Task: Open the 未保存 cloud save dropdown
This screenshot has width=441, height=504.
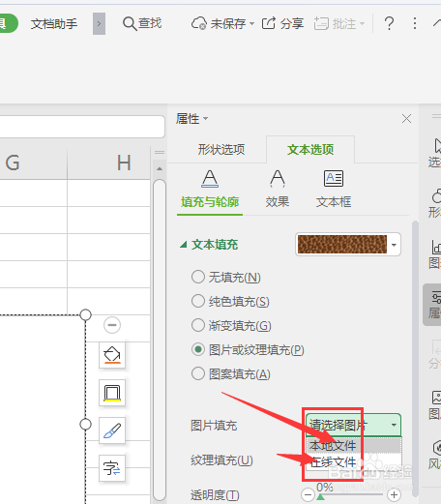Action: point(222,23)
